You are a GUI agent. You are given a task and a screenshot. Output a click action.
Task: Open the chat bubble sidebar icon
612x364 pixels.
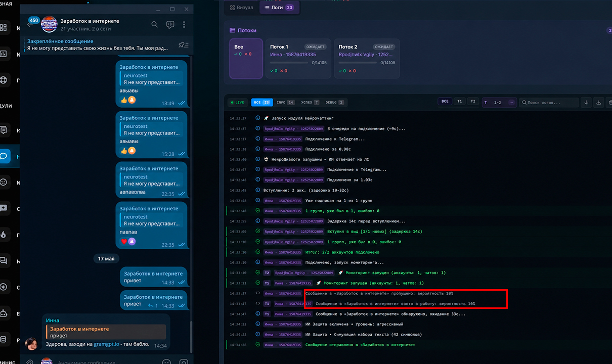pyautogui.click(x=4, y=155)
